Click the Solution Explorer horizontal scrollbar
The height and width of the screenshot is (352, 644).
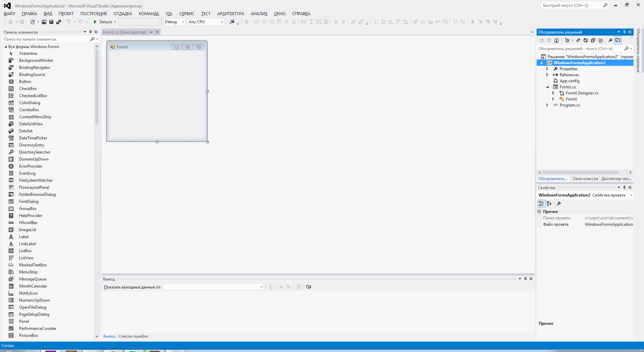[x=580, y=172]
